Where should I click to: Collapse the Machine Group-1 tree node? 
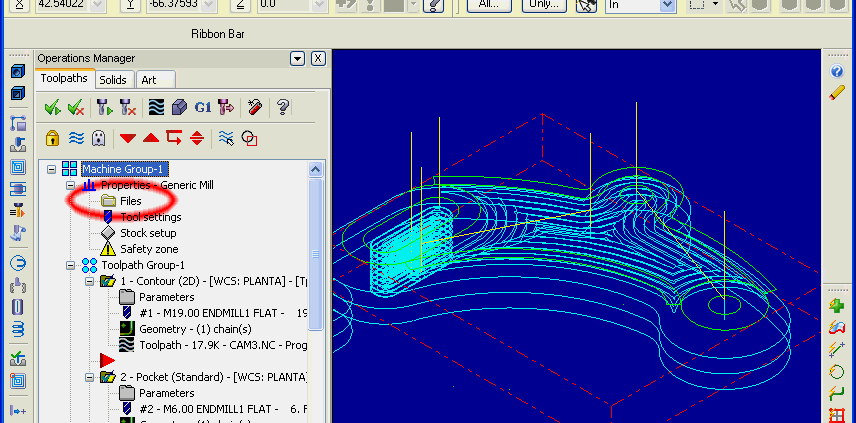point(51,169)
